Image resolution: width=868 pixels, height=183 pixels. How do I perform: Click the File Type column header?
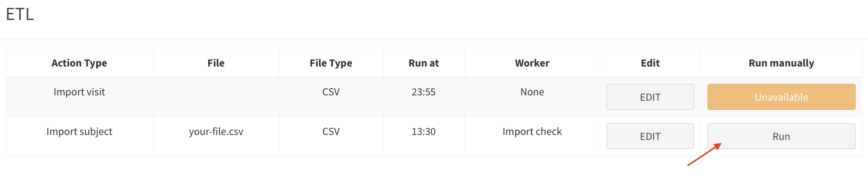click(x=331, y=63)
